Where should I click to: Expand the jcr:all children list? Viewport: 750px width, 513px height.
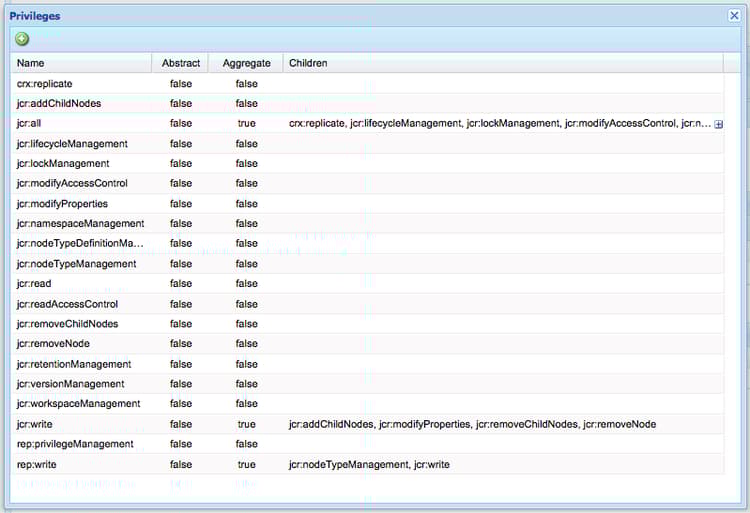(x=718, y=124)
